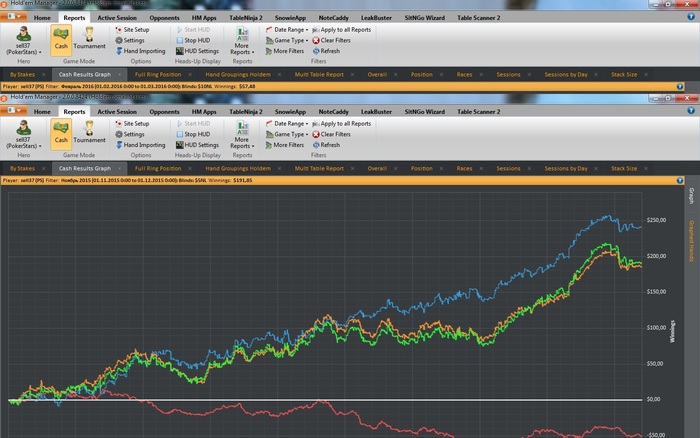This screenshot has height=438, width=700.
Task: Click the $100,00 axis label
Action: [656, 328]
